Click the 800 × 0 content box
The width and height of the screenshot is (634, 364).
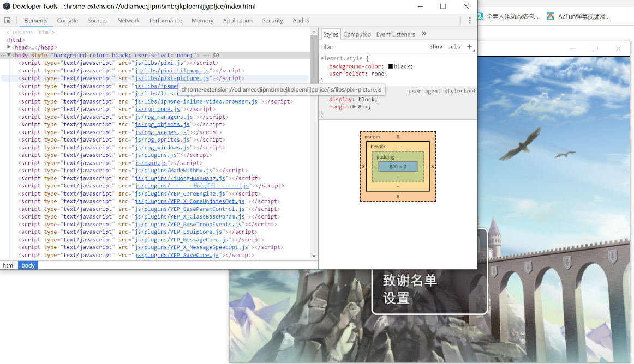click(398, 166)
